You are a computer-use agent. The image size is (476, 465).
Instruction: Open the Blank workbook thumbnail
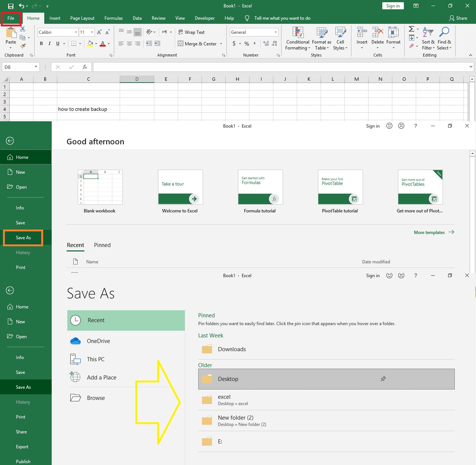pyautogui.click(x=100, y=187)
